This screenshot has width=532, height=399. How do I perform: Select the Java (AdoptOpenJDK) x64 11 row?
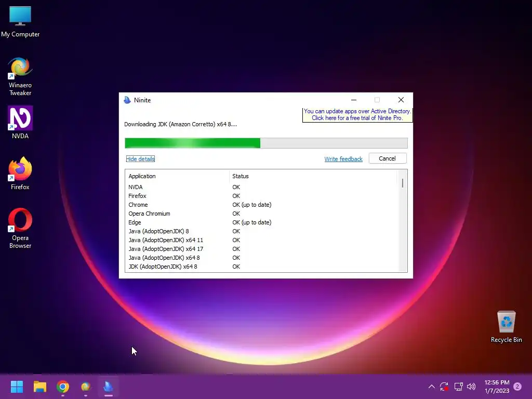click(261, 240)
